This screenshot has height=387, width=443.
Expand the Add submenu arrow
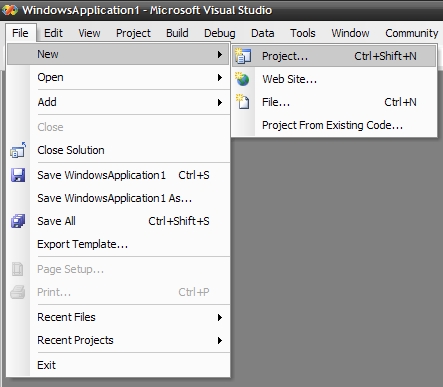[x=220, y=102]
